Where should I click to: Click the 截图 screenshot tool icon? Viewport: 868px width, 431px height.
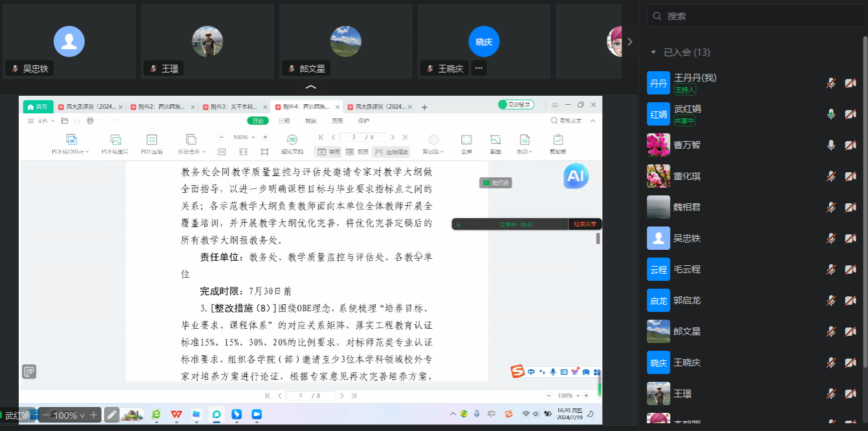click(495, 140)
